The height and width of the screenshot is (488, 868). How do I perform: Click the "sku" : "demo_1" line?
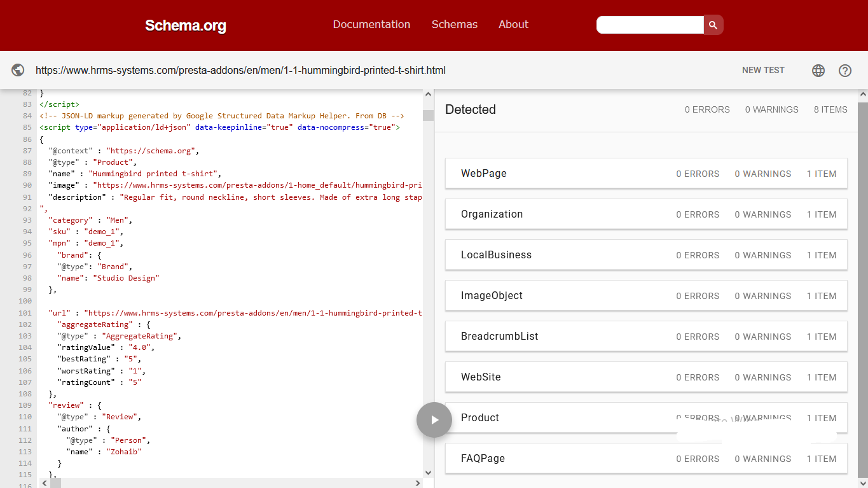click(x=86, y=232)
